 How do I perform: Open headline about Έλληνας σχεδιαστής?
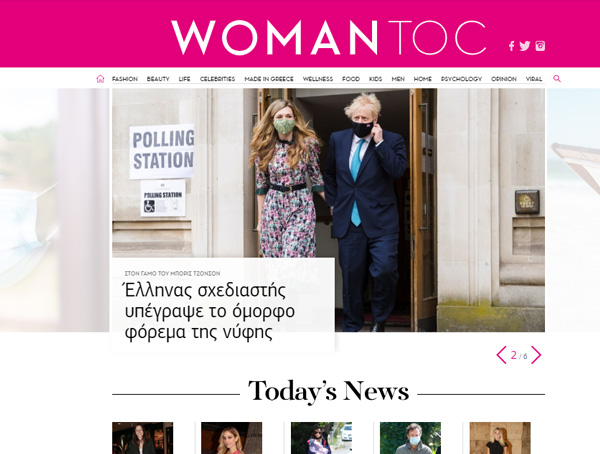[x=210, y=311]
